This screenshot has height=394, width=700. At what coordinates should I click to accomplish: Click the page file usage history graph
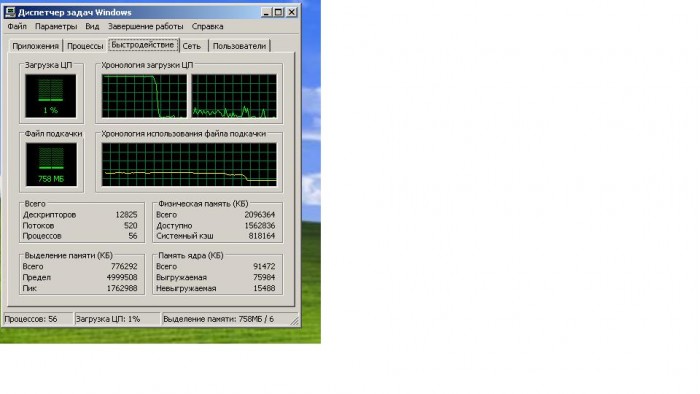(189, 165)
